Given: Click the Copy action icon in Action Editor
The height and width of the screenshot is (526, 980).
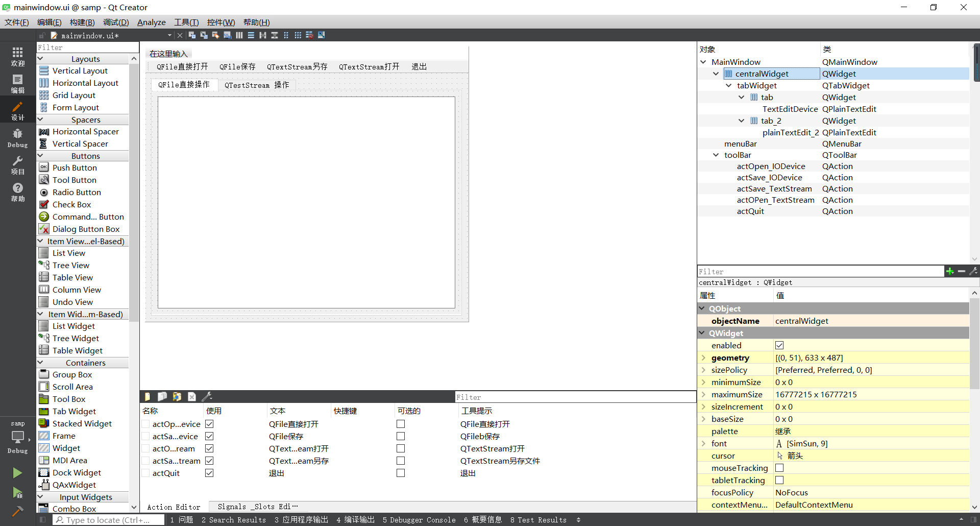Looking at the screenshot, I should (x=162, y=397).
